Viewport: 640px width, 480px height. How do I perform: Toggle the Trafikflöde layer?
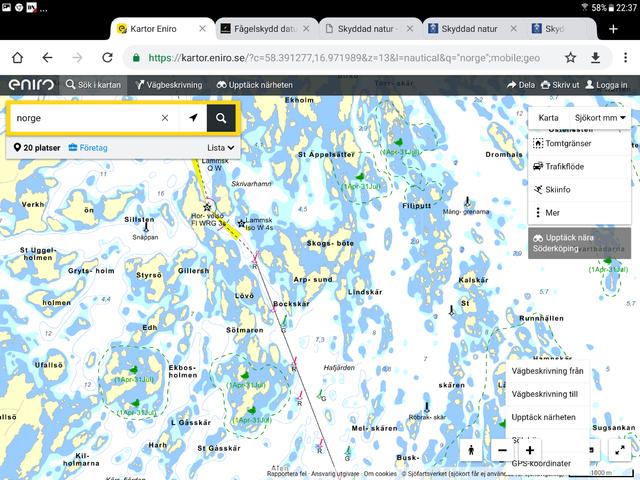[x=580, y=167]
